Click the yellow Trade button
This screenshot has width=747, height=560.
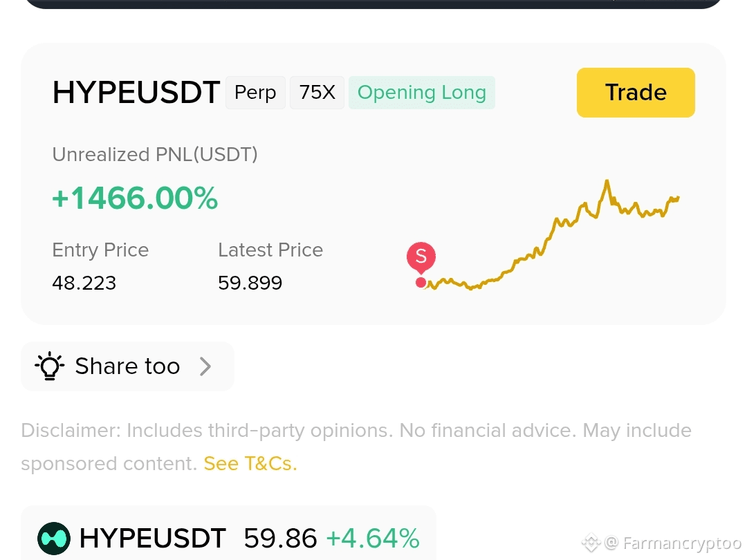pos(636,93)
